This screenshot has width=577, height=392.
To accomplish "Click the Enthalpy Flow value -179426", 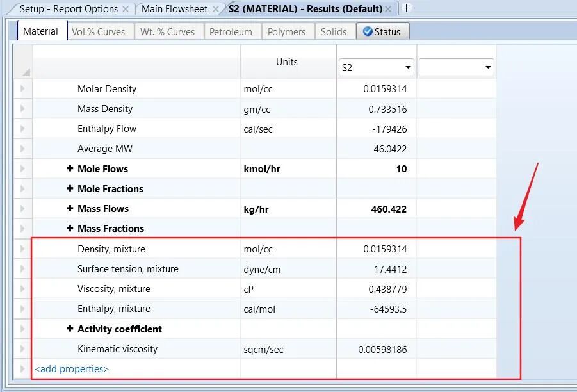I will [x=389, y=129].
